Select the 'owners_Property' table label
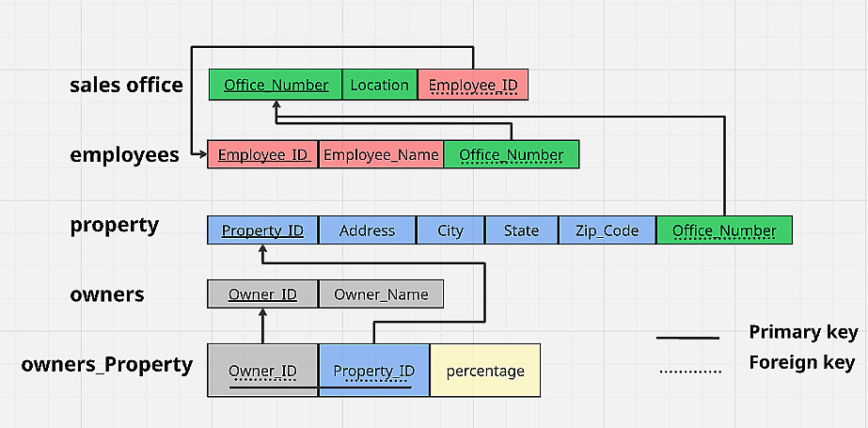This screenshot has height=428, width=868. 107,365
